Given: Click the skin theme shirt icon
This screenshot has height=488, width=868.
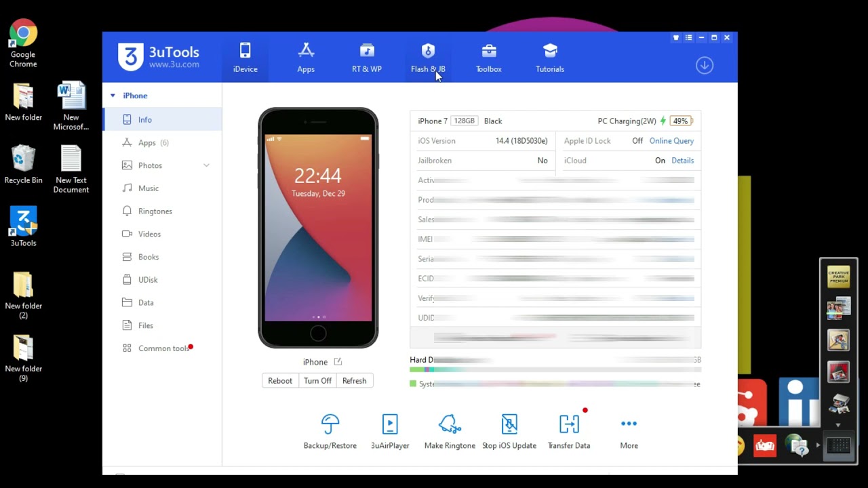Looking at the screenshot, I should [676, 38].
